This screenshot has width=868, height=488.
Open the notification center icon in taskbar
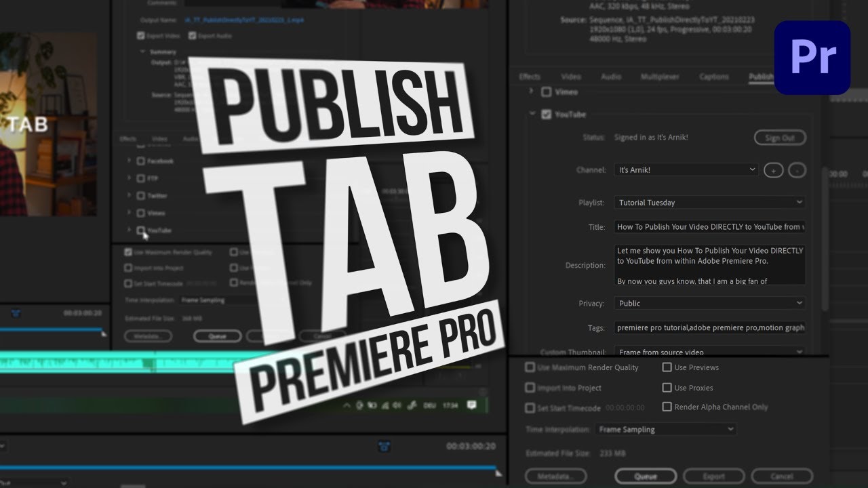click(472, 405)
